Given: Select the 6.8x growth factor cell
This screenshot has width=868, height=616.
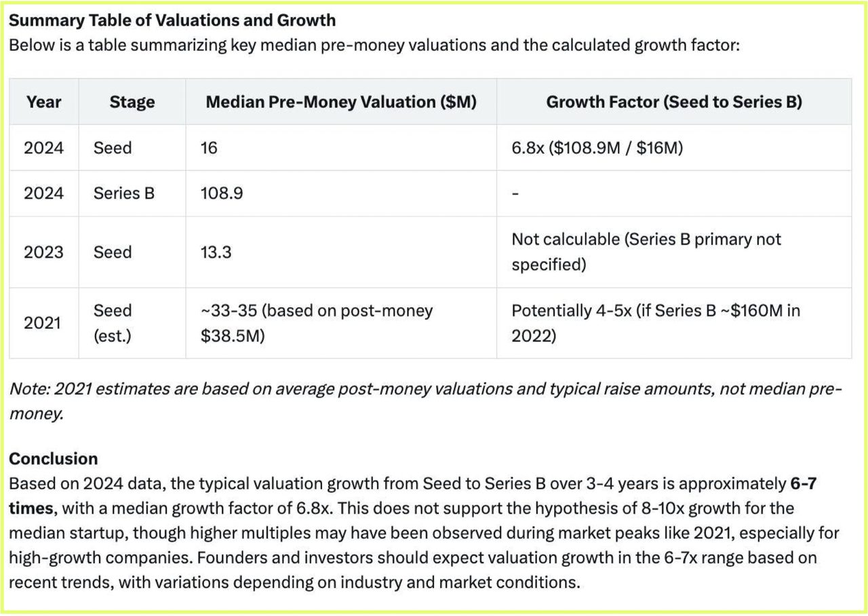Looking at the screenshot, I should tap(674, 147).
